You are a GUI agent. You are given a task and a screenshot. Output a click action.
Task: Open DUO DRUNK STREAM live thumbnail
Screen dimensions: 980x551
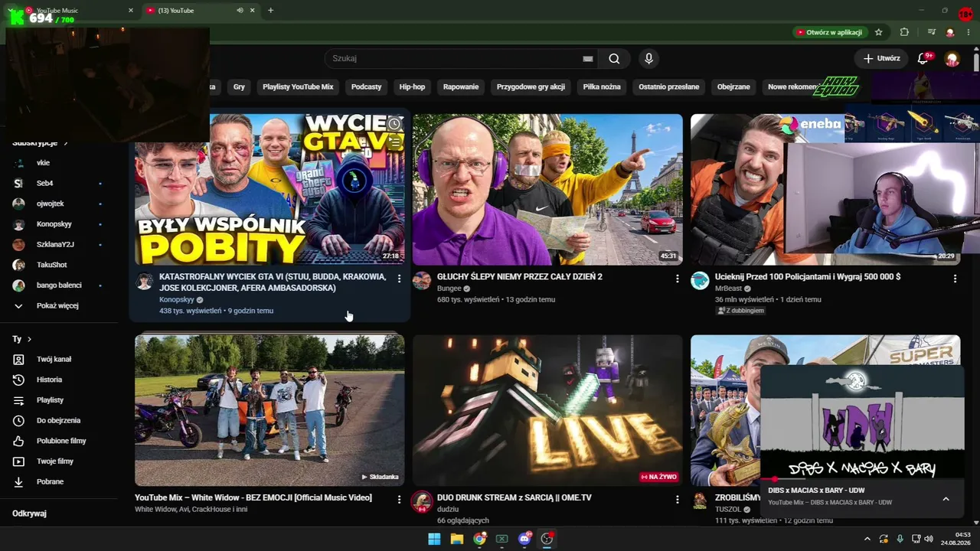pos(547,410)
